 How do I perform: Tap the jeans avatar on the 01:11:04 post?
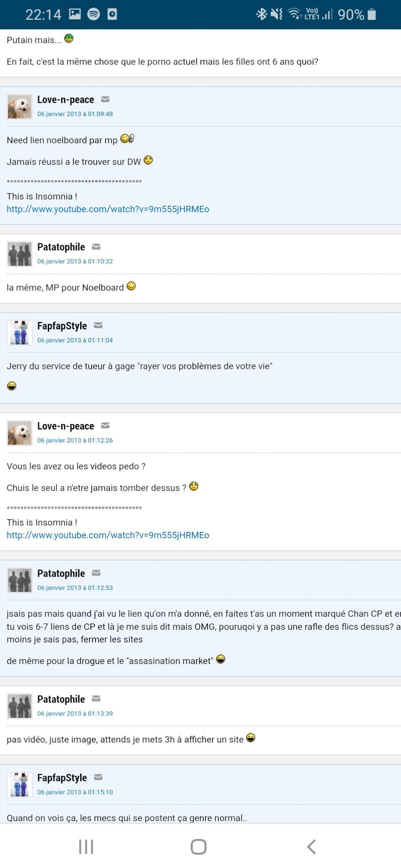[20, 333]
